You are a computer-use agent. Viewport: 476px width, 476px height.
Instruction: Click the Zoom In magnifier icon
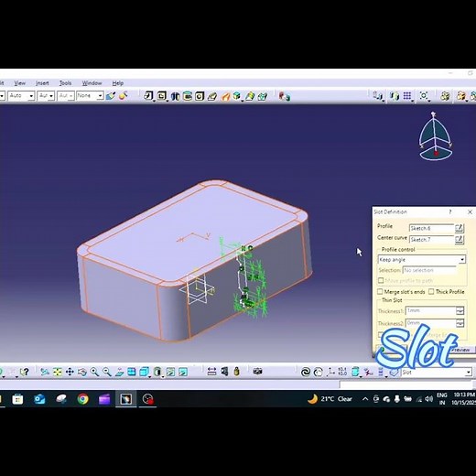tap(94, 372)
